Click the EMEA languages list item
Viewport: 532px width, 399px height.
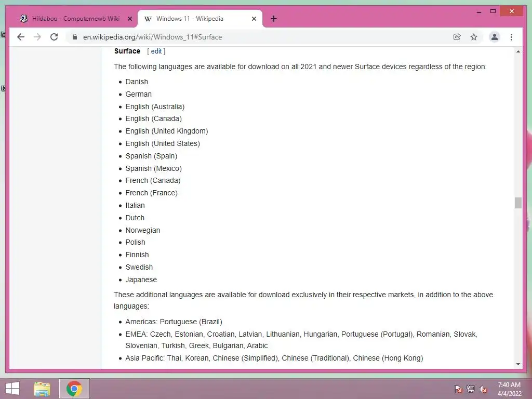[x=301, y=340]
